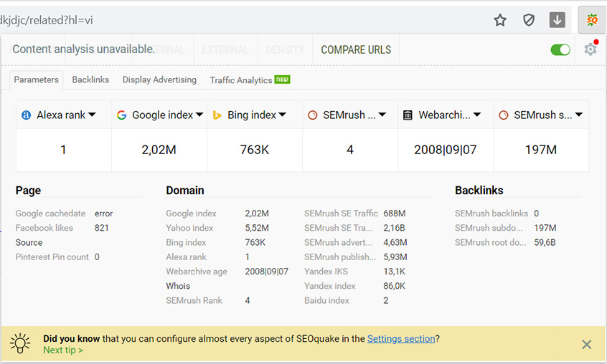Click the Webarchive calendar icon
607x364 pixels.
pyautogui.click(x=408, y=115)
